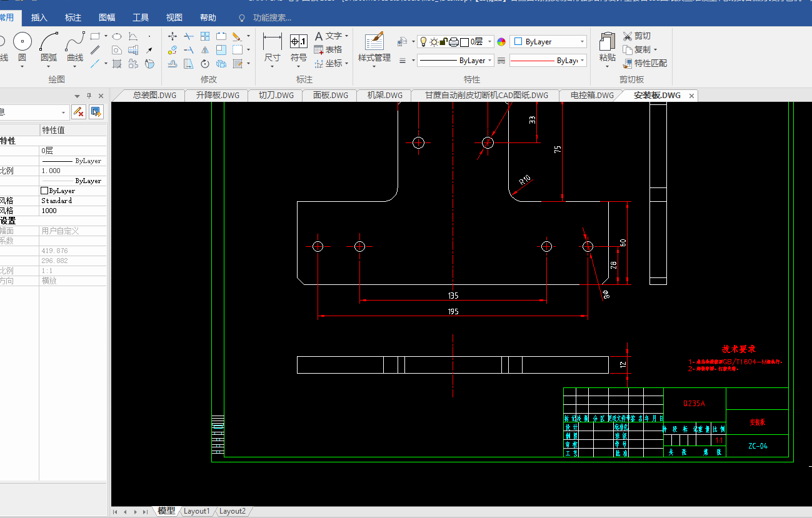Screen dimensions: 812x518
Task: Switch to the 总装图.DWG document tab
Action: [154, 96]
